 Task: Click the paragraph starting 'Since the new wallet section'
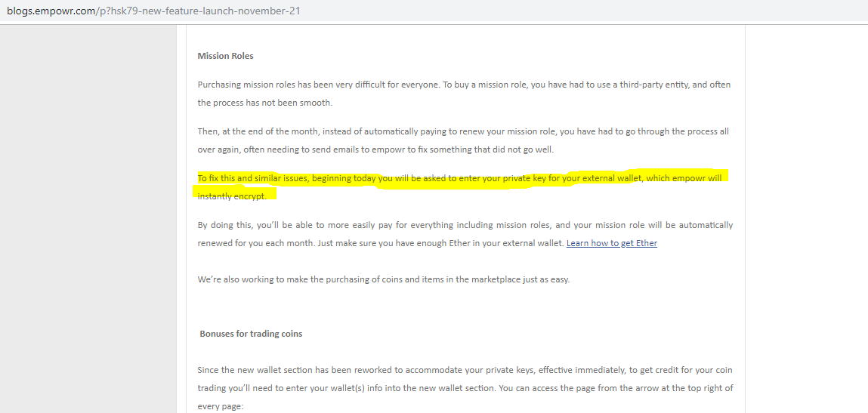click(x=465, y=388)
